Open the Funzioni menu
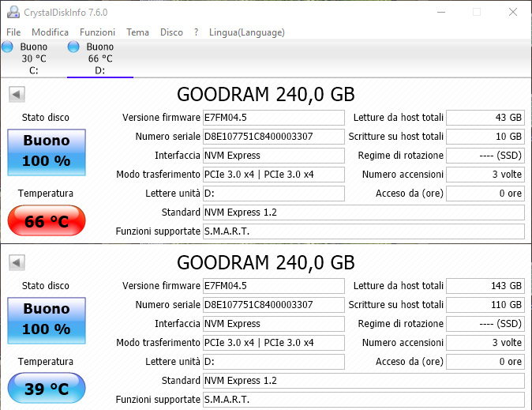The height and width of the screenshot is (410, 532). [97, 32]
